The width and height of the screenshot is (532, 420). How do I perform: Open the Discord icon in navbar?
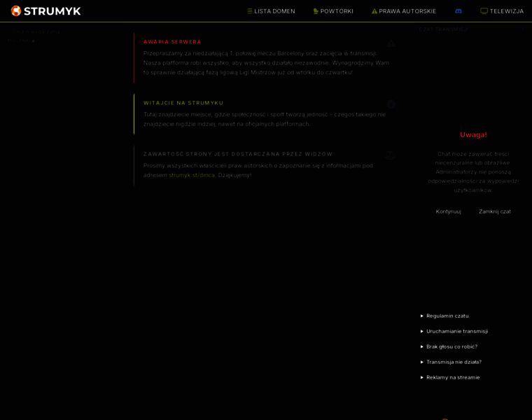click(458, 11)
